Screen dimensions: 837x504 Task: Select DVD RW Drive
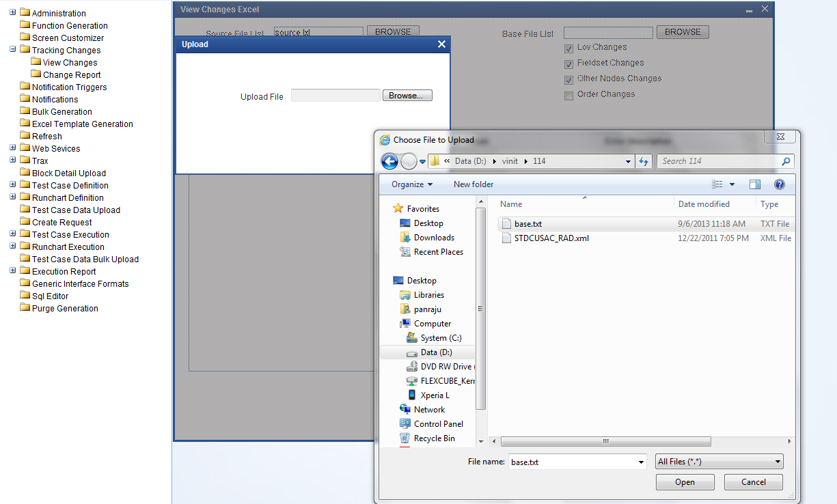pos(440,367)
